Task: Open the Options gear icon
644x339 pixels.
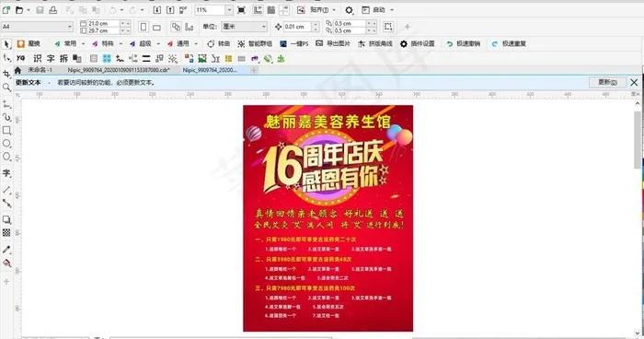Action: 349,10
